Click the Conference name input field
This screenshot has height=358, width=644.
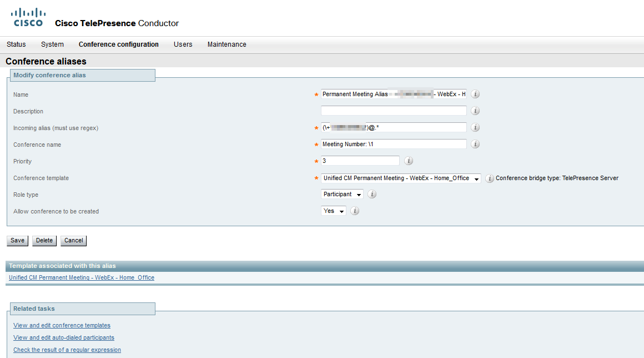tap(394, 144)
